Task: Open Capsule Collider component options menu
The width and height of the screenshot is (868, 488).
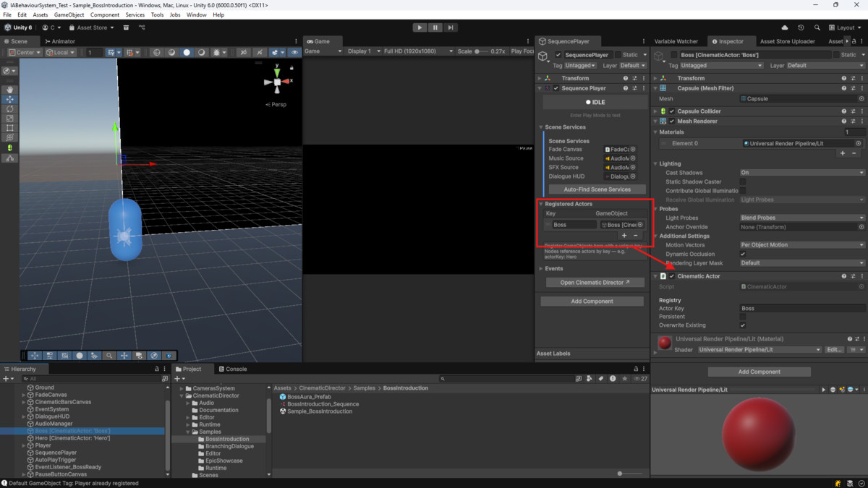Action: tap(861, 111)
